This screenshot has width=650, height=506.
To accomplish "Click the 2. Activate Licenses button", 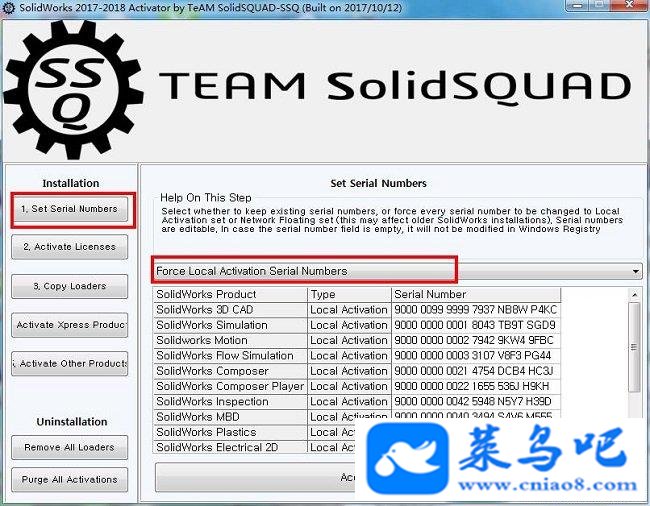I will tap(70, 247).
